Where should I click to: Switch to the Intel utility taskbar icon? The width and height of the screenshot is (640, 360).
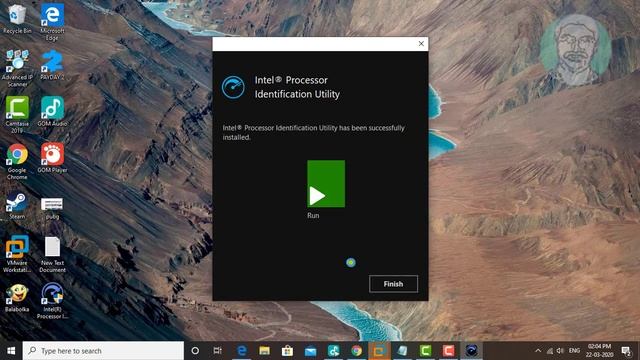471,351
